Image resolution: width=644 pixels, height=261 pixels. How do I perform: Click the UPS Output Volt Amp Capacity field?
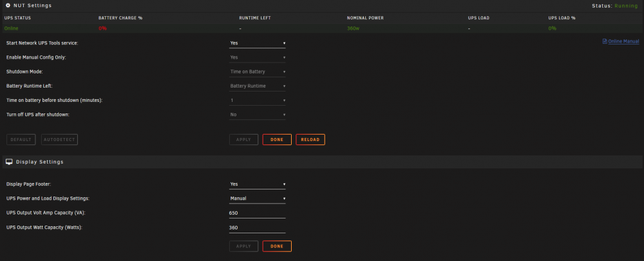(258, 213)
